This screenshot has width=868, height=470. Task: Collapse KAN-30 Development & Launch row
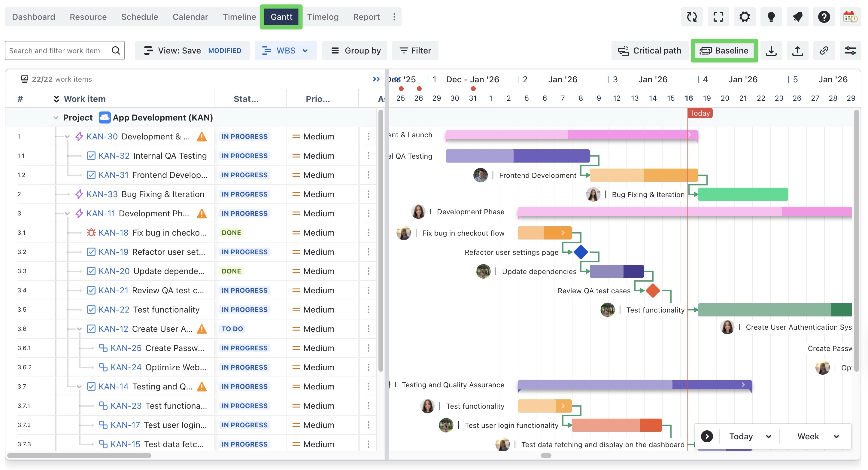point(67,136)
